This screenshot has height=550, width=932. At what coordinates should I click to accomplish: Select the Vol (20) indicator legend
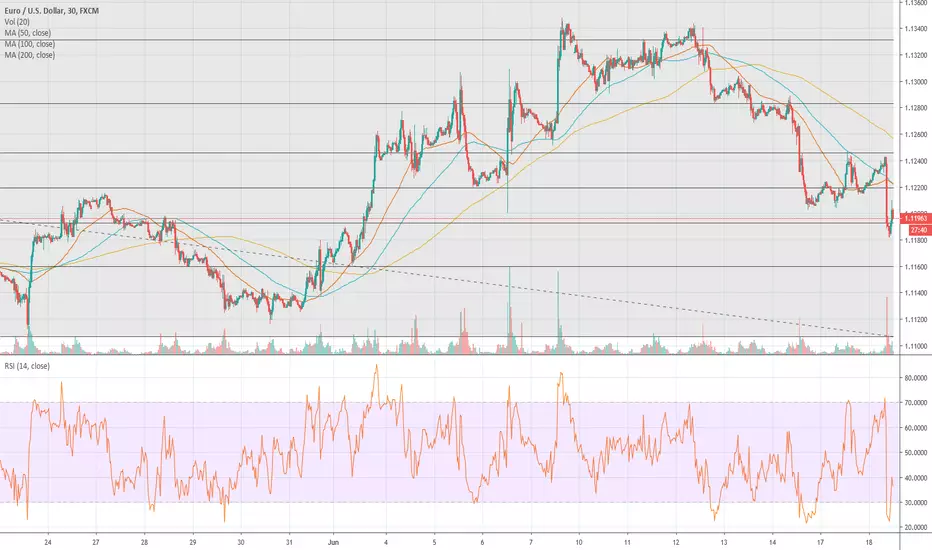click(17, 22)
